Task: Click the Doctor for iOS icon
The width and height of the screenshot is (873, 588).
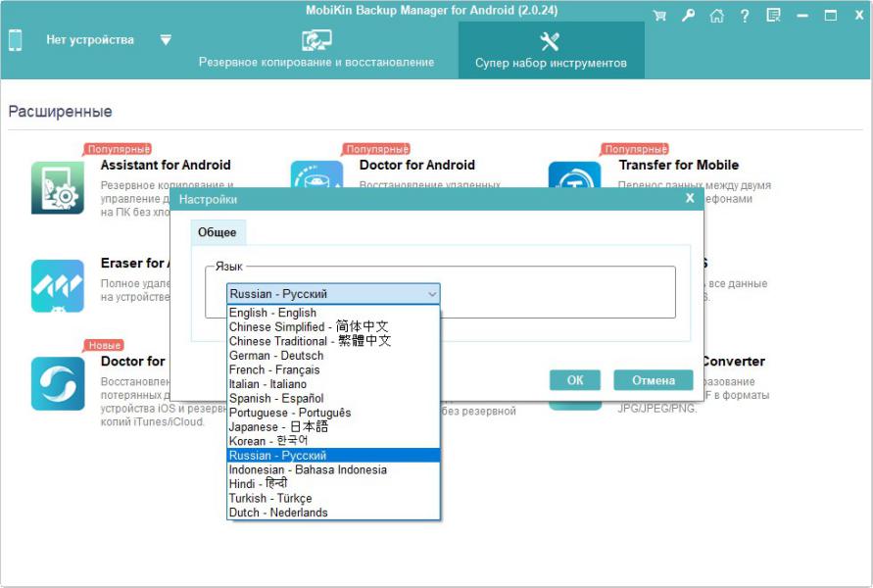Action: (58, 383)
